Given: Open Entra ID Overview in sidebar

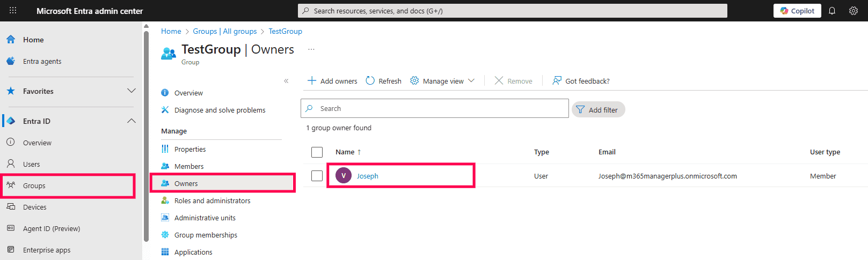Looking at the screenshot, I should [x=37, y=143].
